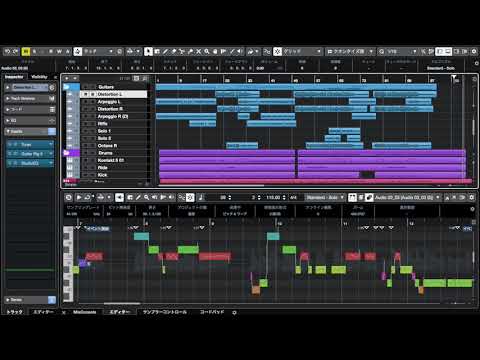This screenshot has height=360, width=480.
Task: Select the mute X tool
Action: (x=199, y=51)
